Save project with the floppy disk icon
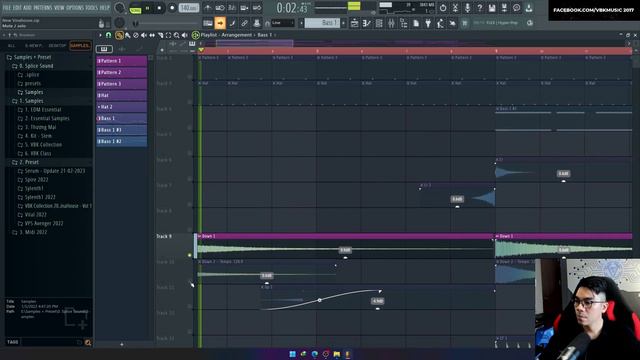640x360 pixels. [x=492, y=8]
